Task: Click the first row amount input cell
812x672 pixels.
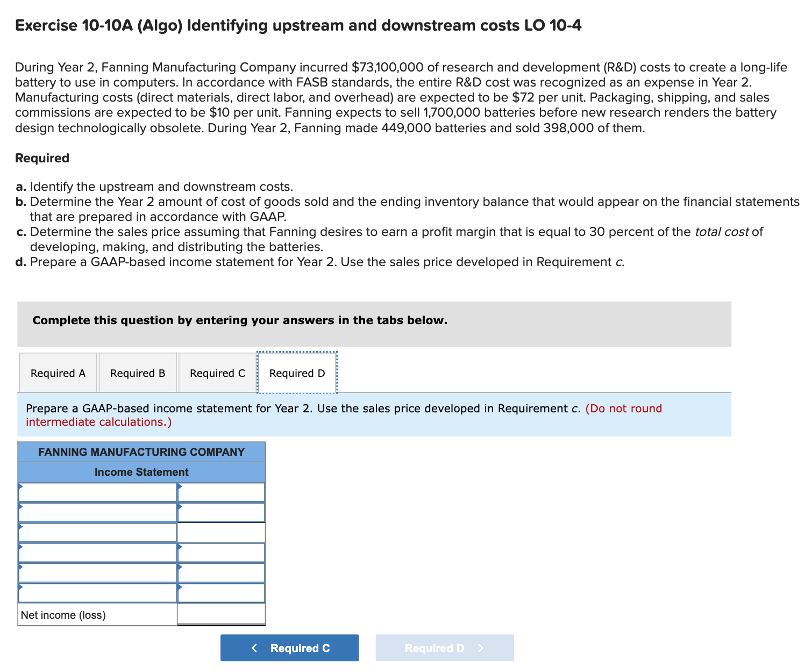Action: click(220, 491)
